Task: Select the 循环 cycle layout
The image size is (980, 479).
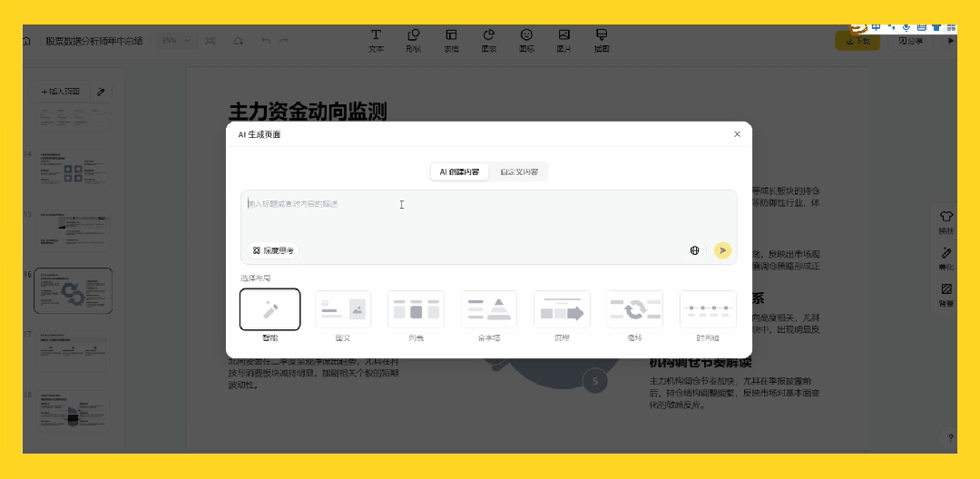Action: [635, 309]
